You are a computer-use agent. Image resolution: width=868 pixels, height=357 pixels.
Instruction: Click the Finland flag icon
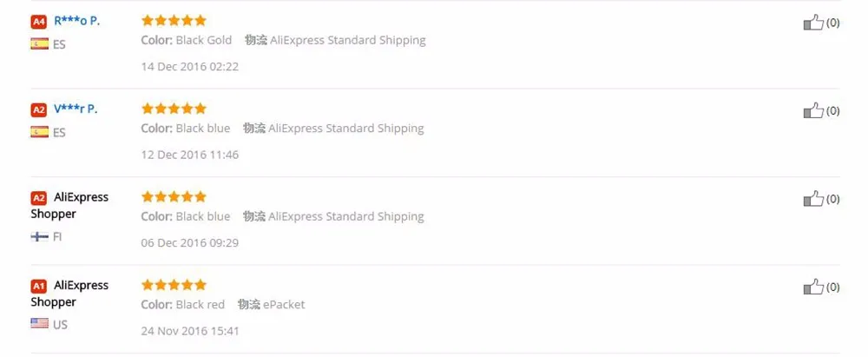[39, 237]
